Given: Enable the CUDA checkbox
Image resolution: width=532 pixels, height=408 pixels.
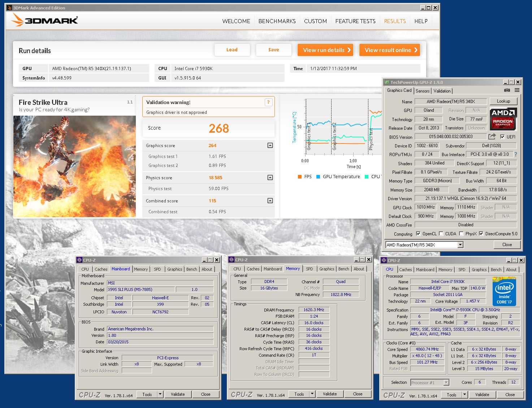Looking at the screenshot, I should [x=441, y=233].
